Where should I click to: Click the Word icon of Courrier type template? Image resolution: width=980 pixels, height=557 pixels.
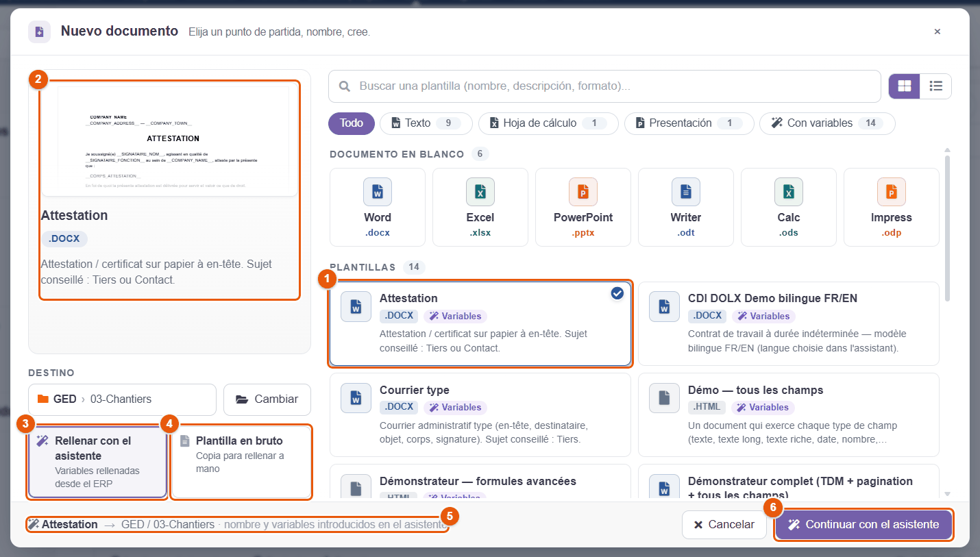coord(356,397)
